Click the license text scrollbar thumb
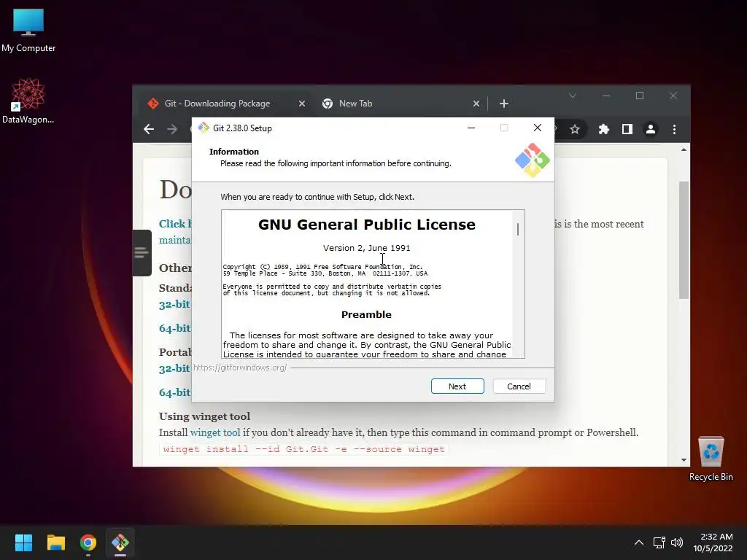The height and width of the screenshot is (560, 747). (x=518, y=229)
